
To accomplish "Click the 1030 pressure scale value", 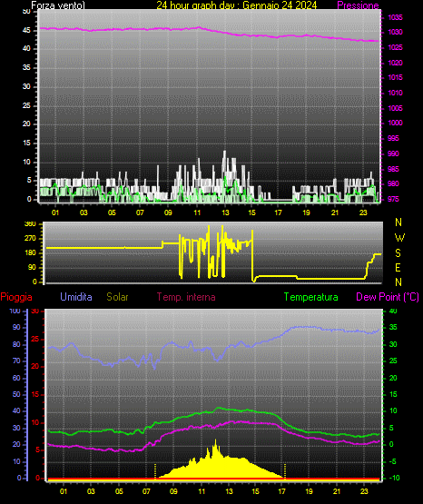I will (395, 32).
